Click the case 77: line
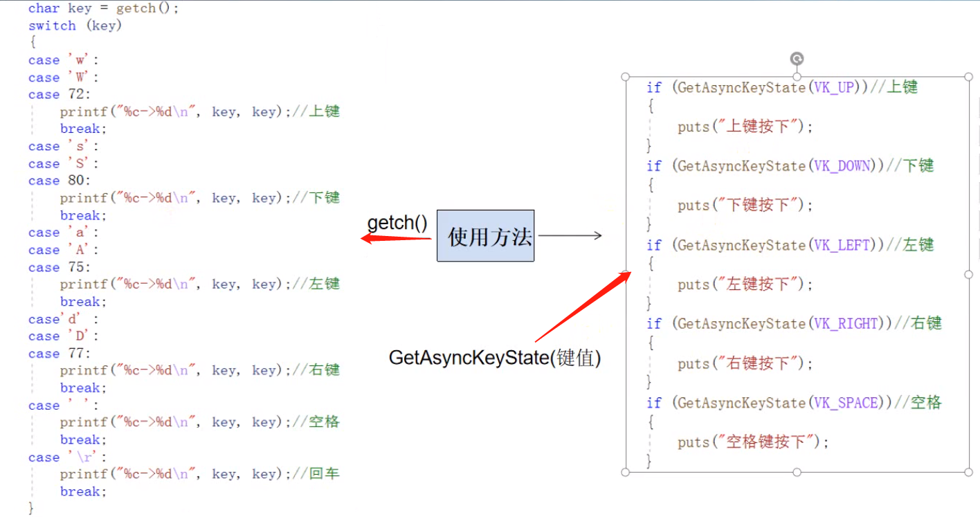Viewport: 980px width, 517px height. pos(60,354)
